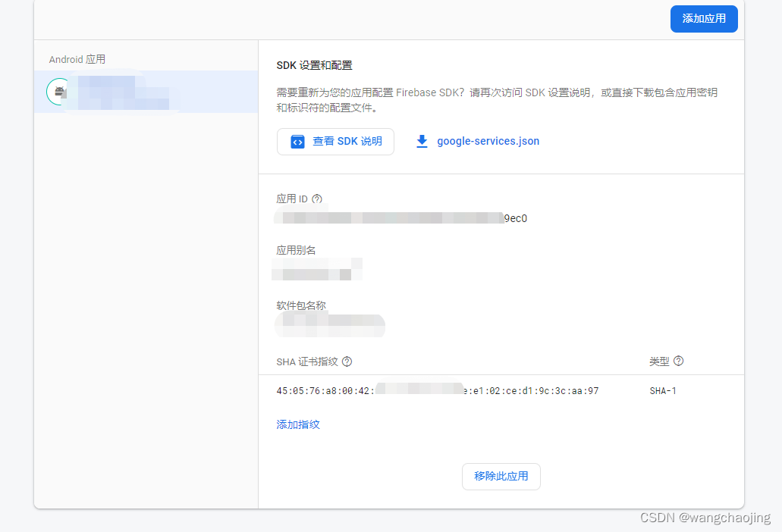Select the Android app entry in sidebar
This screenshot has height=532, width=782.
tap(146, 92)
